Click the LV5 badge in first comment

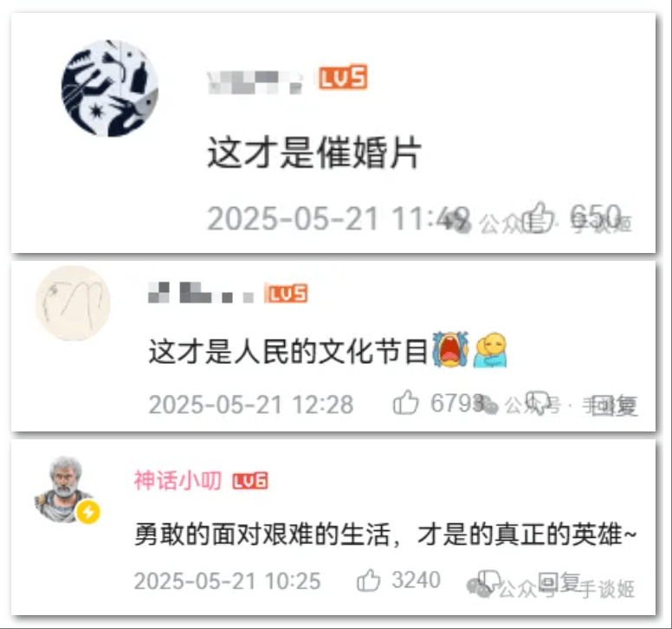343,77
